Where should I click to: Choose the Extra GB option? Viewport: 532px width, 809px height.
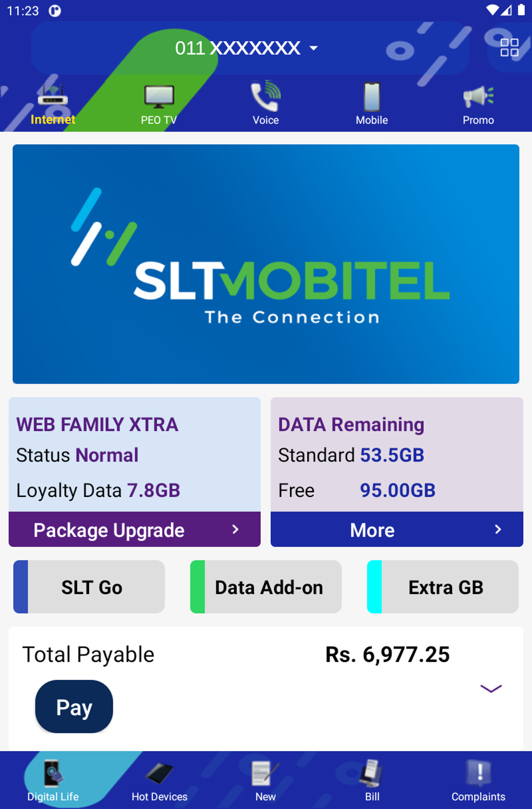pyautogui.click(x=443, y=587)
